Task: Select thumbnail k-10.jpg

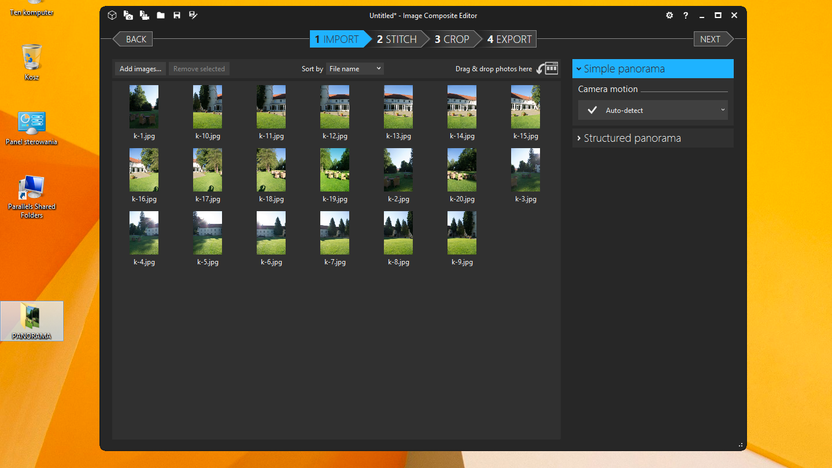Action: [207, 107]
